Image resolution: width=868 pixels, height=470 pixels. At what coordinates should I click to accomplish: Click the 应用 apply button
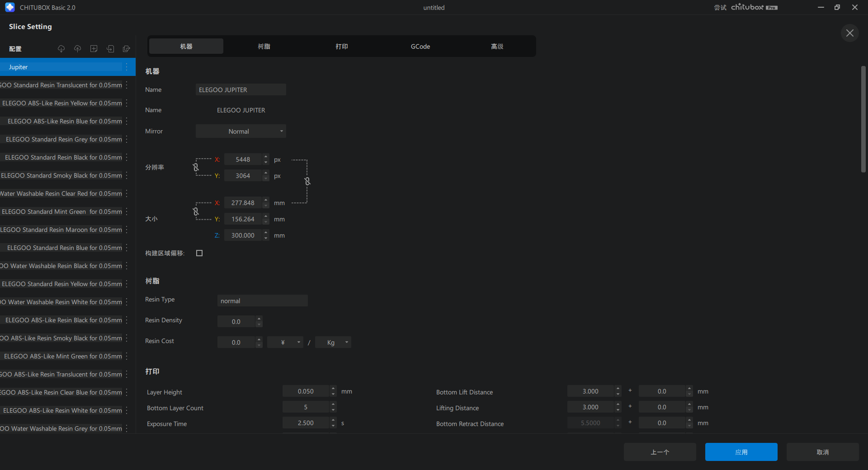pyautogui.click(x=741, y=452)
